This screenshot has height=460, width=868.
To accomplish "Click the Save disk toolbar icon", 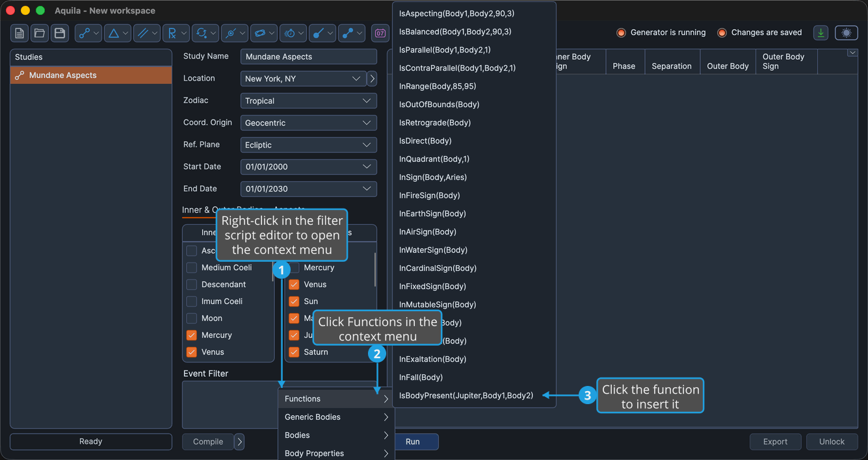I will (x=60, y=33).
